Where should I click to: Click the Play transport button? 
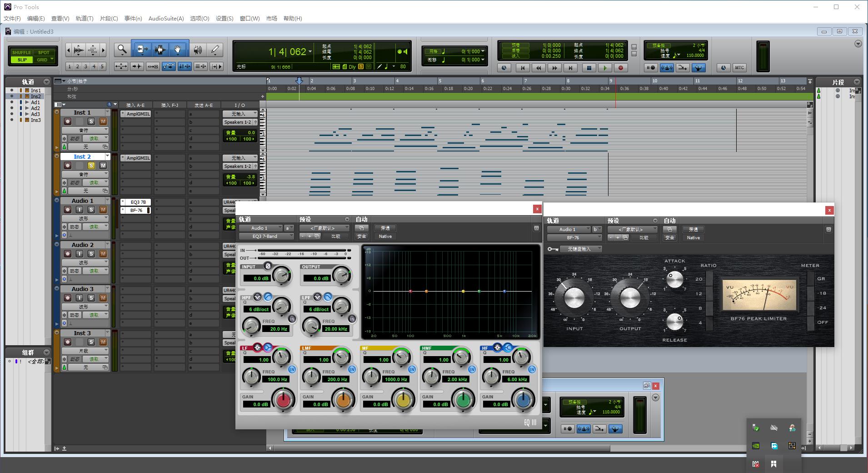point(604,68)
